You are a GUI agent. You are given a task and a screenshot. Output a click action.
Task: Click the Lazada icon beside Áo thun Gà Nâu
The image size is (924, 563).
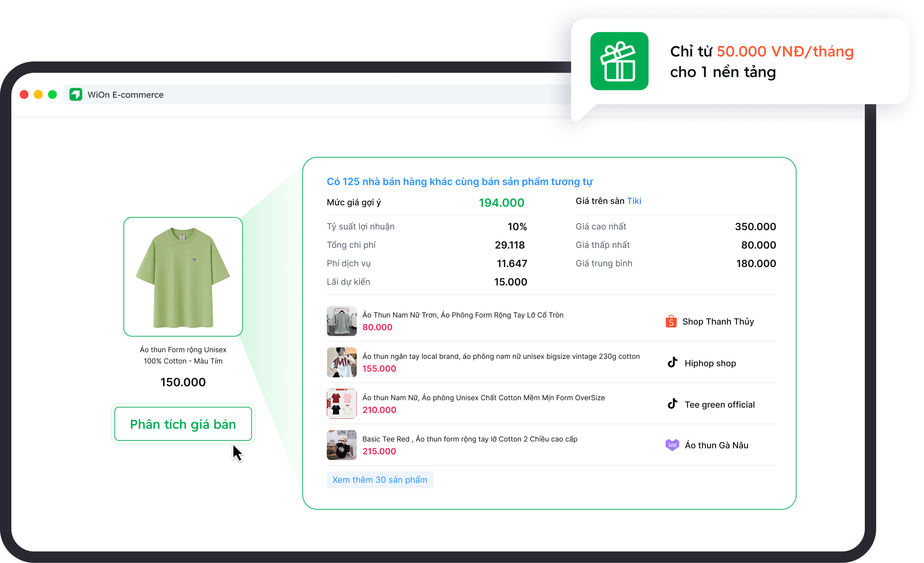pos(672,445)
